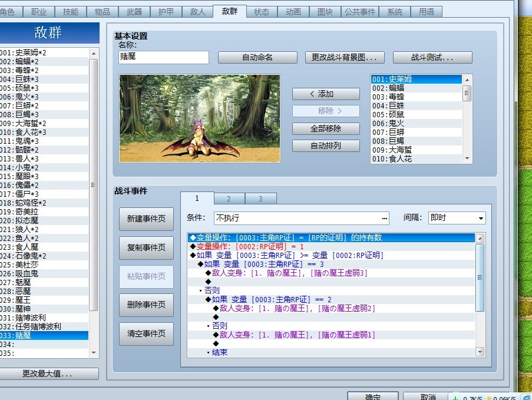Select troop 029:魔王
The image size is (532, 400).
click(44, 300)
